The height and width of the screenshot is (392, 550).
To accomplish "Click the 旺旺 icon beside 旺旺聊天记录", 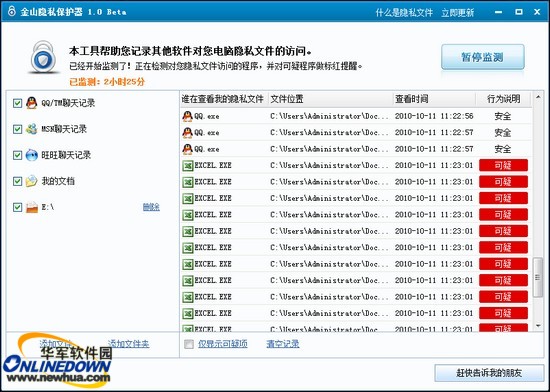I will tap(32, 155).
